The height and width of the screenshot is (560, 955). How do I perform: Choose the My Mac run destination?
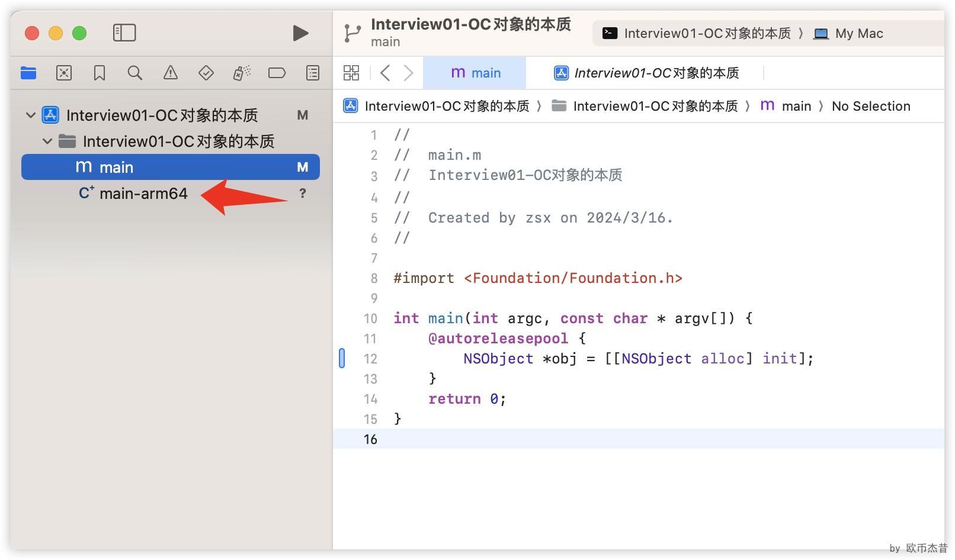(x=850, y=33)
